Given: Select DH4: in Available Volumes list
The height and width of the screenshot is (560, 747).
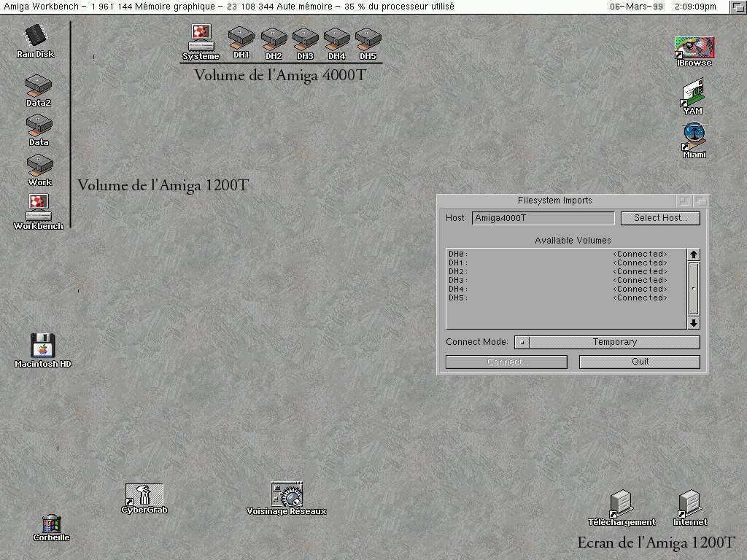Looking at the screenshot, I should point(566,289).
